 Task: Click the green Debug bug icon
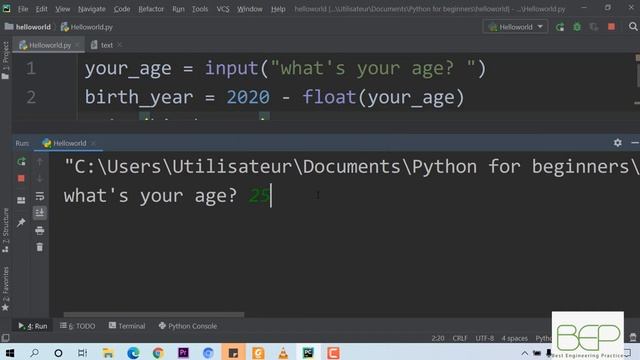(577, 27)
